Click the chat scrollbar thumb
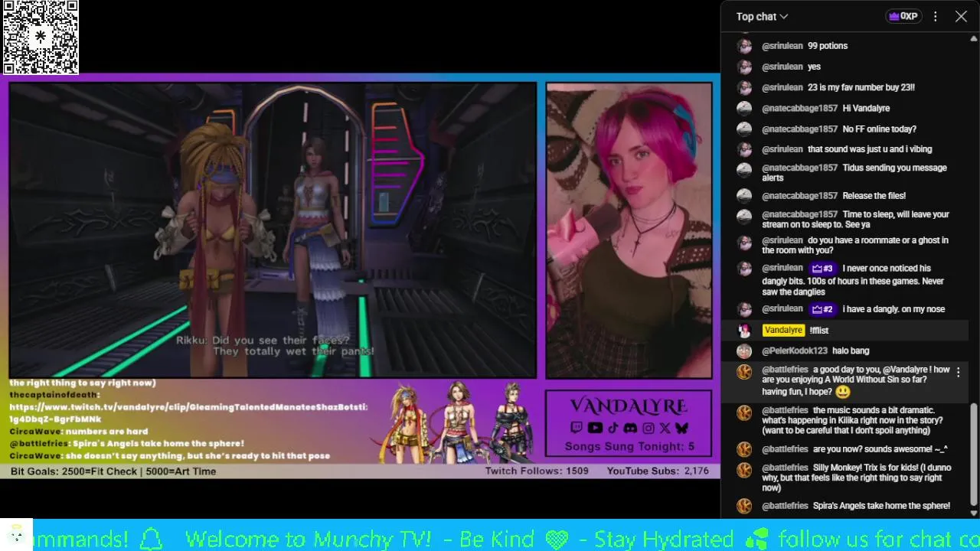The width and height of the screenshot is (980, 551). tap(974, 455)
